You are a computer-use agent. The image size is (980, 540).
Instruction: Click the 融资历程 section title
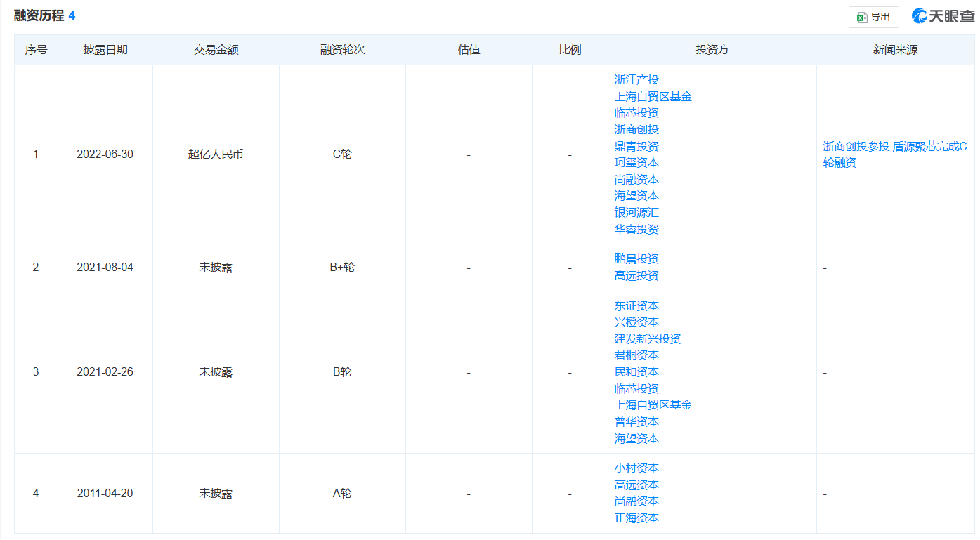pyautogui.click(x=39, y=15)
